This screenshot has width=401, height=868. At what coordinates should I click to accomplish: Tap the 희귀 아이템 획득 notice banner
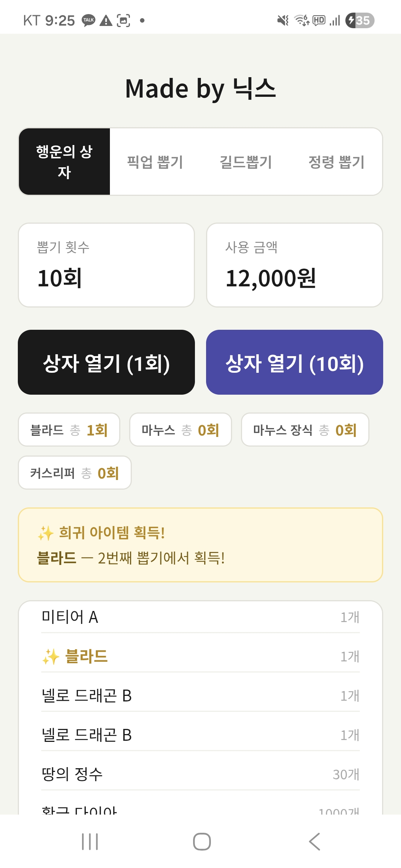pos(200,545)
